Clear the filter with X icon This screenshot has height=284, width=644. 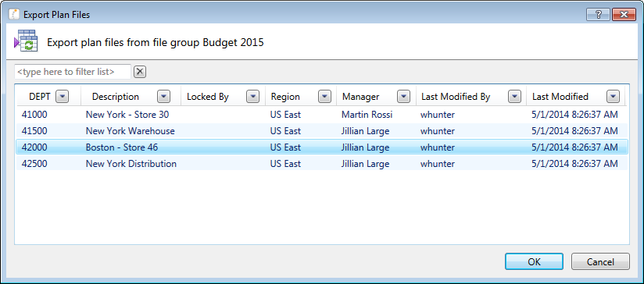pyautogui.click(x=140, y=72)
